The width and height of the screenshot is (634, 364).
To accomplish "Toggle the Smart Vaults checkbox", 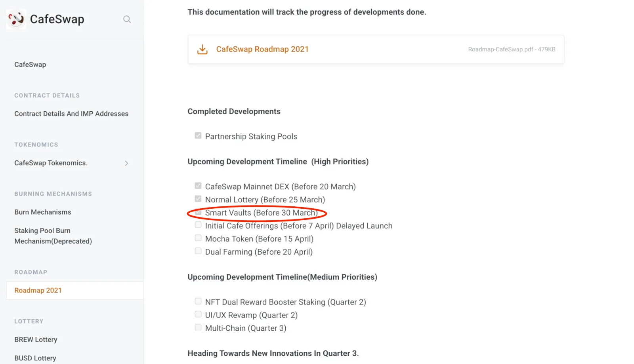I will point(198,212).
